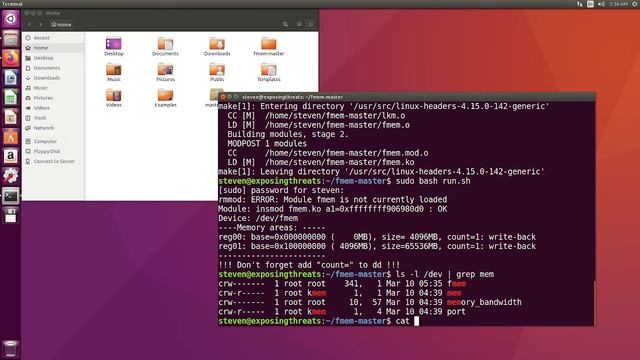Click the floppy disk launcher icon
640x360 pixels.
coord(11,216)
